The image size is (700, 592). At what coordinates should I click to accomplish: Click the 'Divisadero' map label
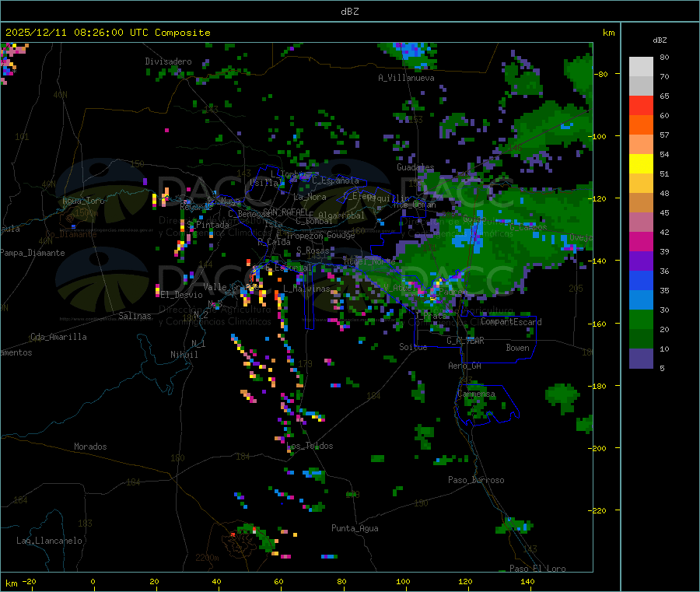tap(168, 61)
